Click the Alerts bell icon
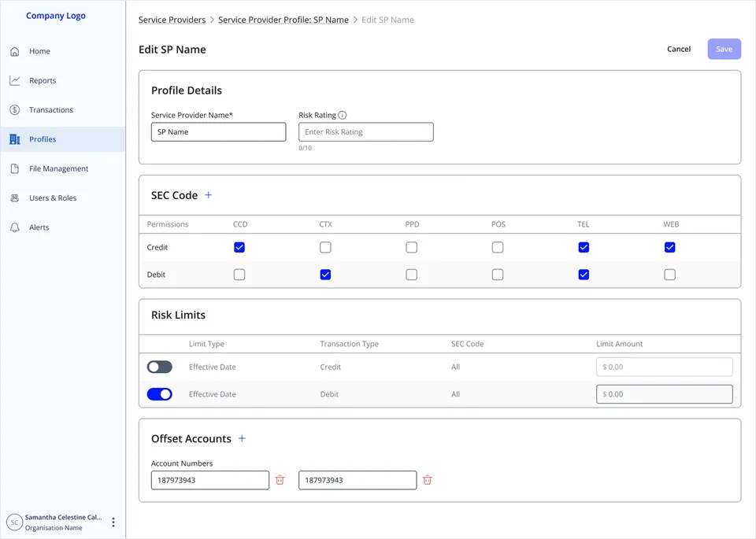The image size is (756, 539). coord(15,227)
